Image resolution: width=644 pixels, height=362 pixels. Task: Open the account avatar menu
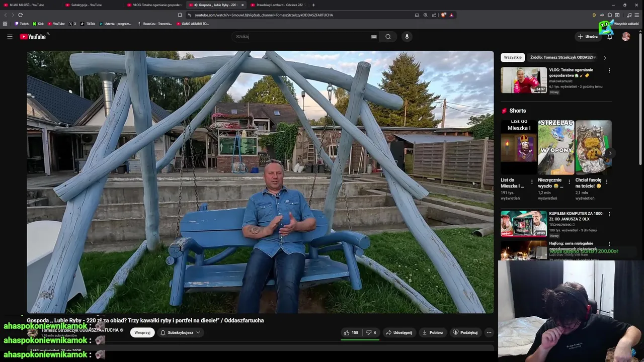pyautogui.click(x=626, y=36)
